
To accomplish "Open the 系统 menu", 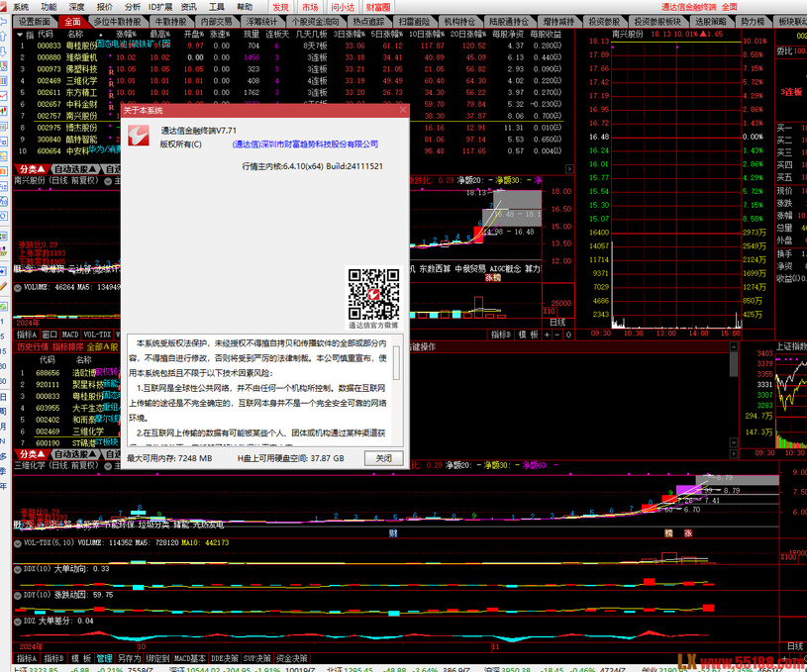I will click(x=21, y=7).
